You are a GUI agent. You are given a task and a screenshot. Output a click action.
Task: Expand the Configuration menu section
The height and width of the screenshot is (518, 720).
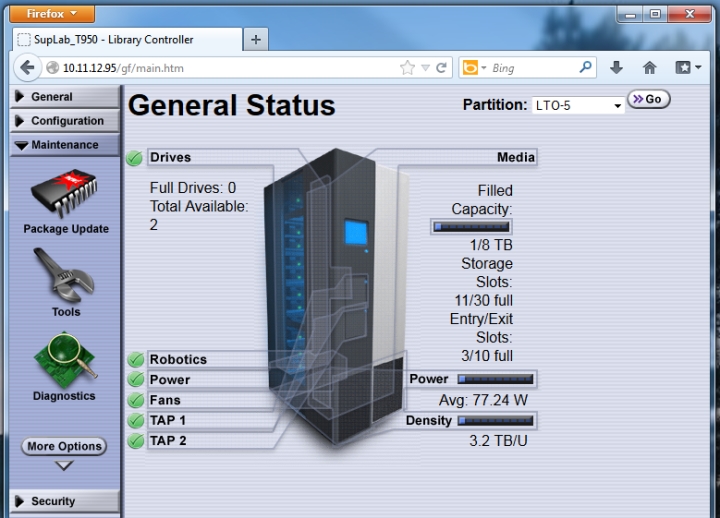tap(65, 121)
